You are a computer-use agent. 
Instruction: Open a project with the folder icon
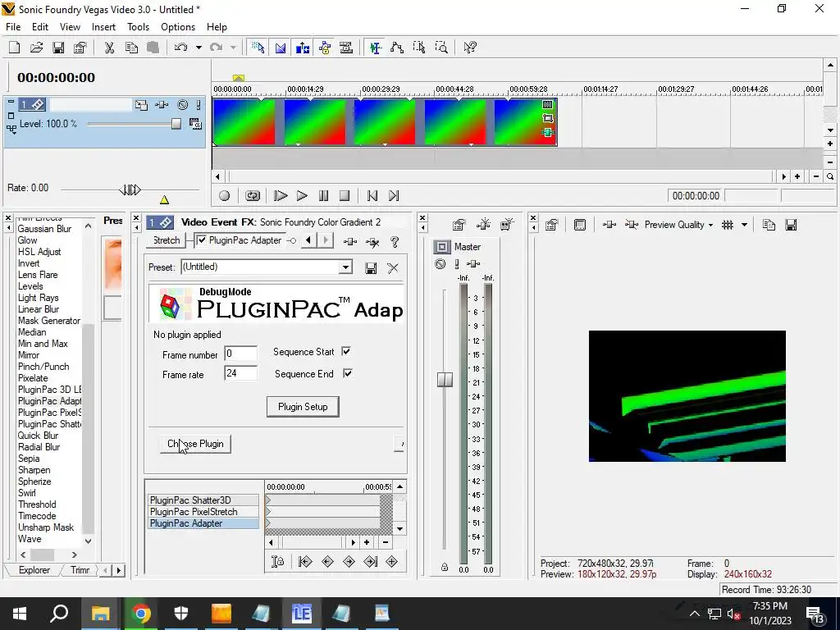tap(36, 48)
